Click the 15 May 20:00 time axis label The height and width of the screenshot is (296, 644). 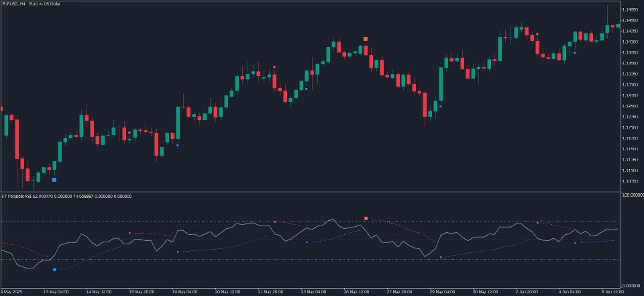tap(142, 291)
